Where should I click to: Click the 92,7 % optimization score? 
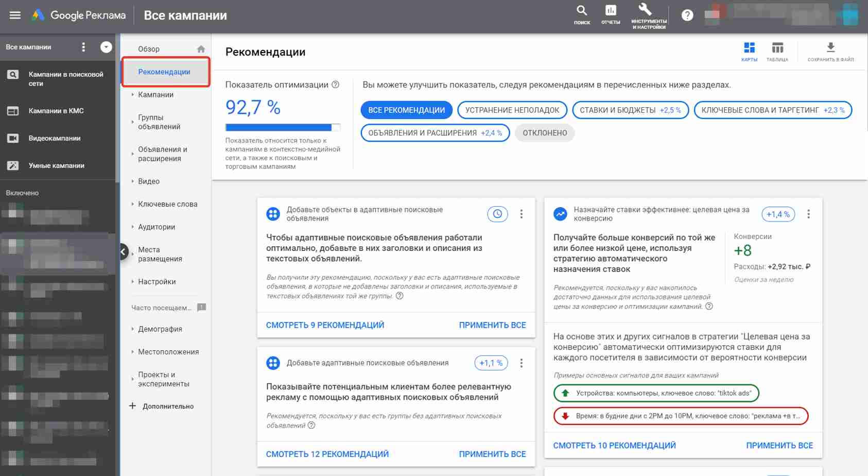point(253,107)
